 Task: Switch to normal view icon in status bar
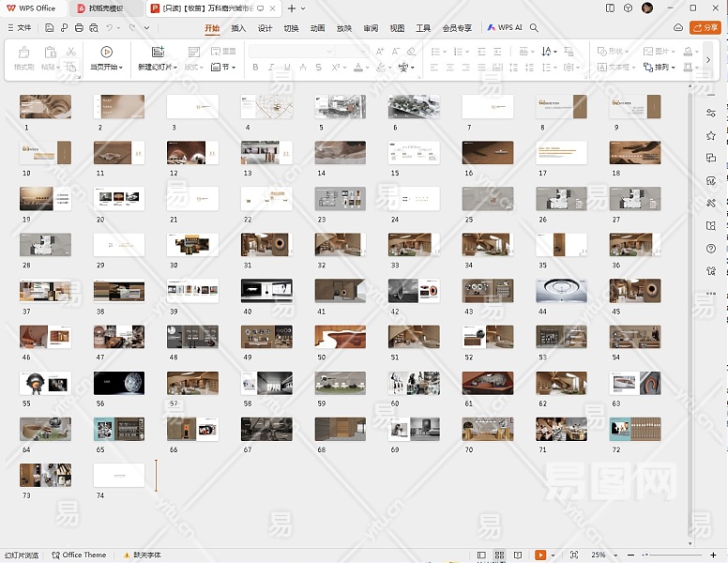click(x=482, y=555)
